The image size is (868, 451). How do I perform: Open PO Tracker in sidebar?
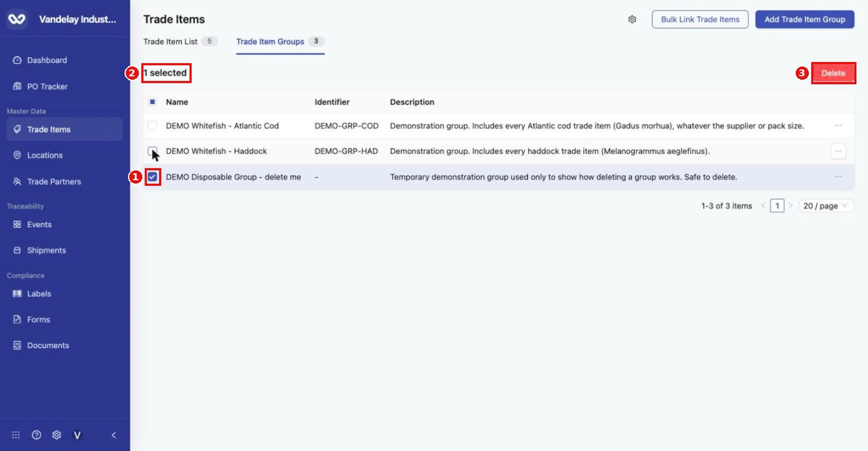coord(64,87)
